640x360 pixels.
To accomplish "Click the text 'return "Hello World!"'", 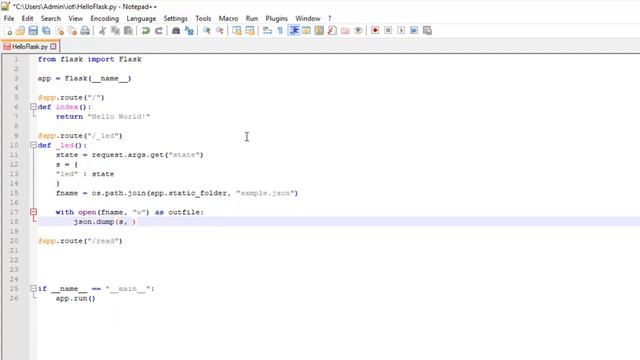I will click(x=103, y=116).
